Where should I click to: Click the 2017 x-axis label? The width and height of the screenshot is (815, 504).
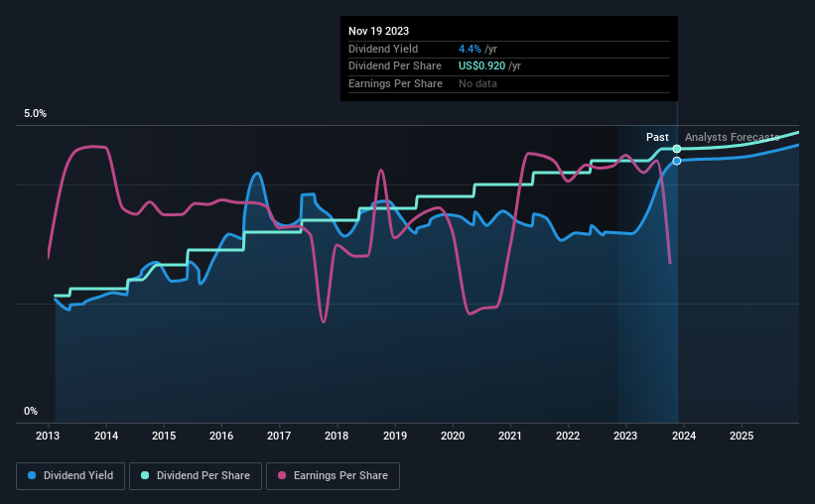click(279, 436)
